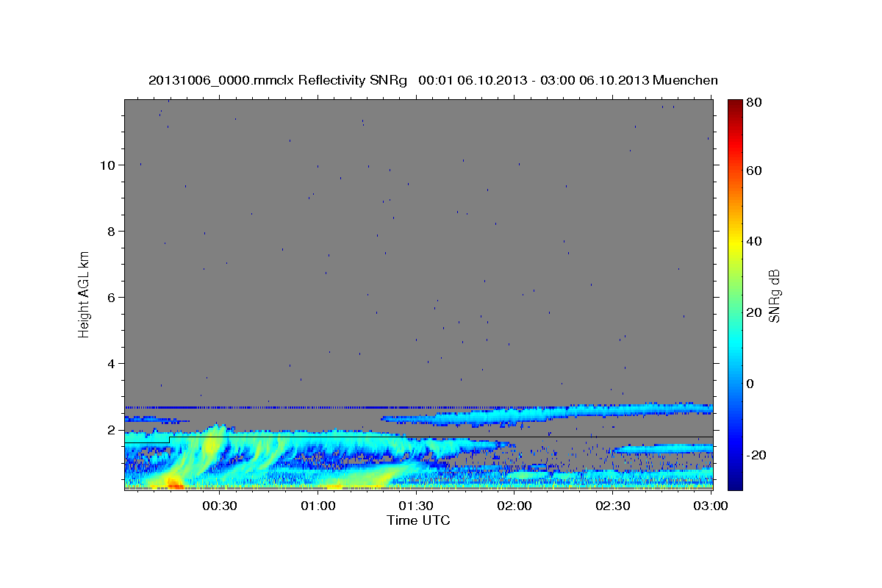
Task: Click the 02:30 time tick label
Action: tap(612, 506)
